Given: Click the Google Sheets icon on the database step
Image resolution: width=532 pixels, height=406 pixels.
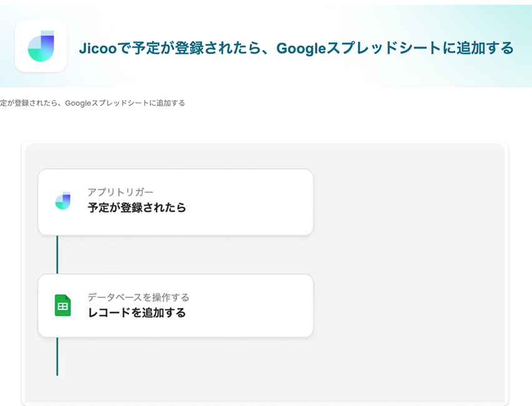Looking at the screenshot, I should [62, 305].
